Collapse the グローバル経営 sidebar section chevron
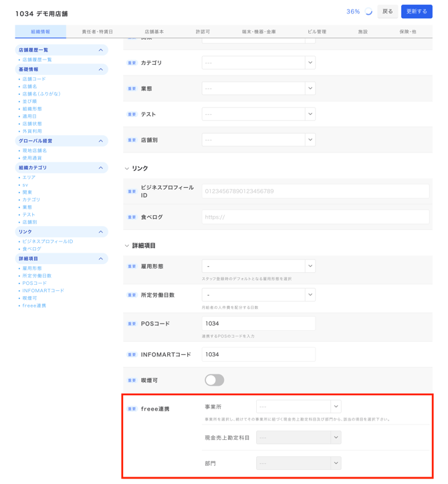 [x=101, y=141]
